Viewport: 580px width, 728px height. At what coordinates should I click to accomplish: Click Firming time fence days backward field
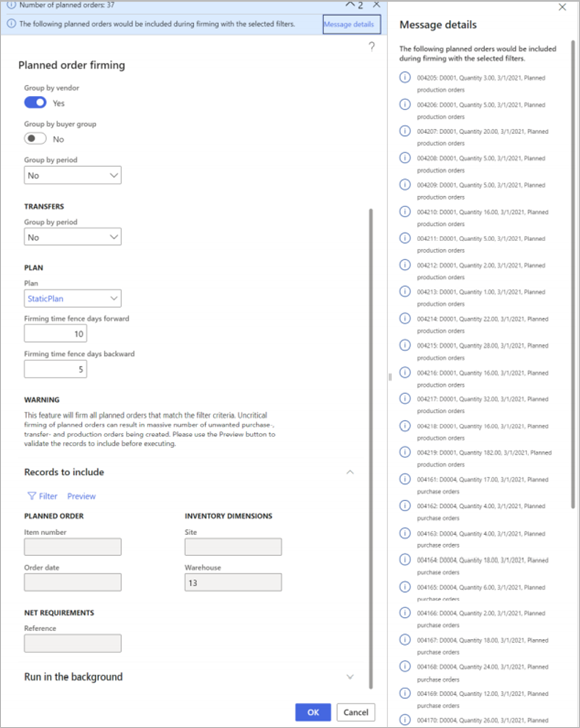pyautogui.click(x=55, y=369)
